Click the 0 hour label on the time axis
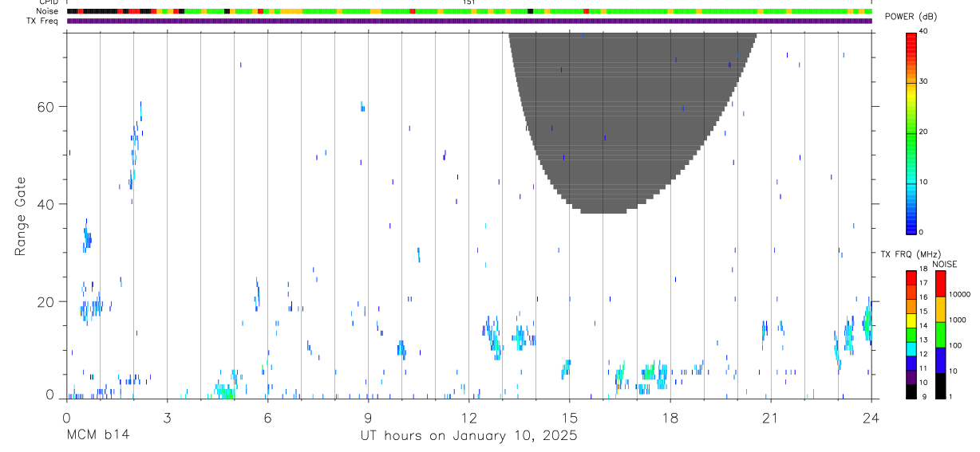The height and width of the screenshot is (452, 980). tap(66, 416)
